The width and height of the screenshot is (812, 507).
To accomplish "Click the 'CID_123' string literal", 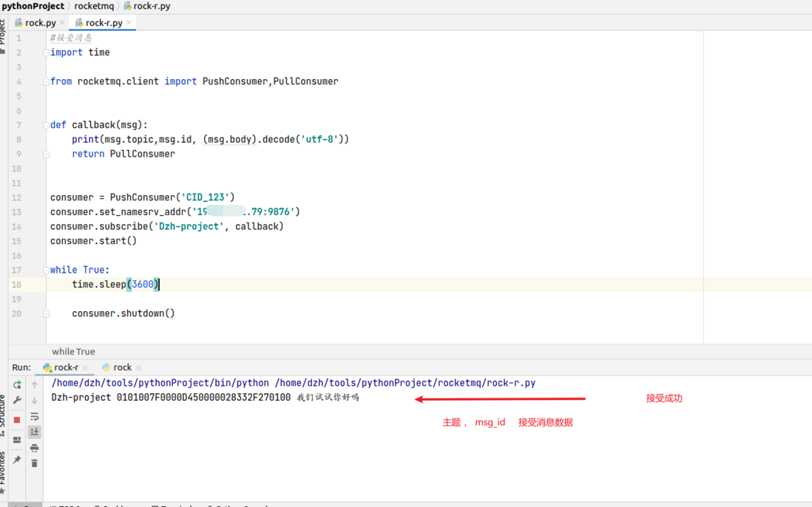I will pos(205,197).
